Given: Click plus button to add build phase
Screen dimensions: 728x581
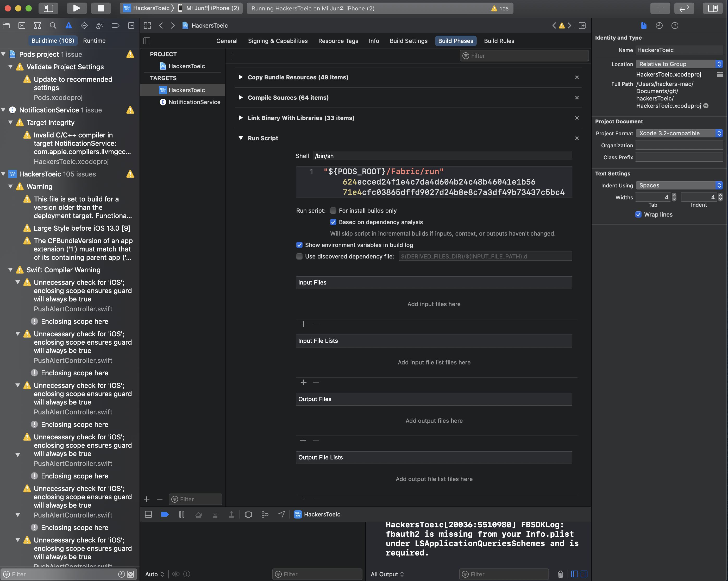Looking at the screenshot, I should click(x=232, y=56).
